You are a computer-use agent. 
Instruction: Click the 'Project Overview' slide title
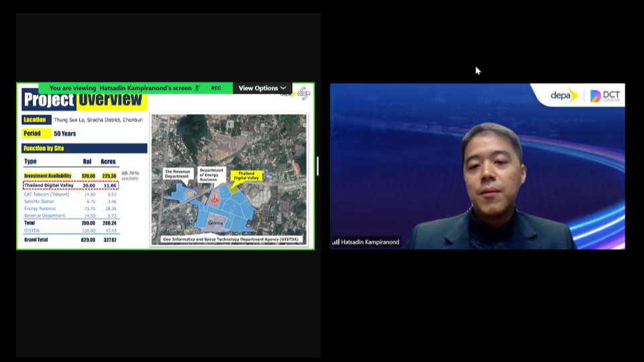84,100
